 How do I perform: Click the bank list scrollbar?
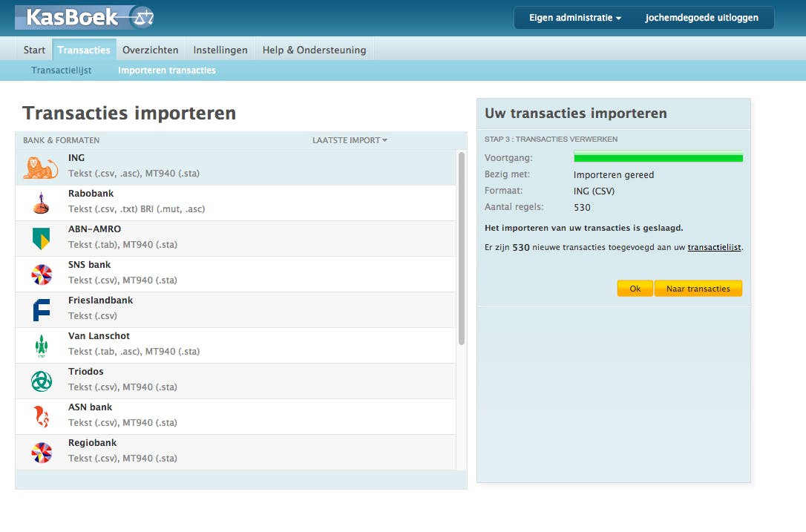(x=462, y=249)
